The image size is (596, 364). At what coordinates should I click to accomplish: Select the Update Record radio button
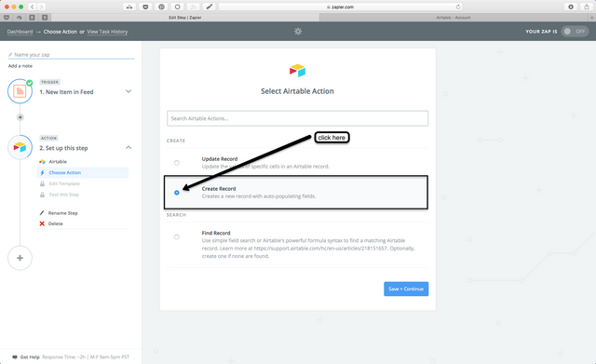pyautogui.click(x=177, y=163)
